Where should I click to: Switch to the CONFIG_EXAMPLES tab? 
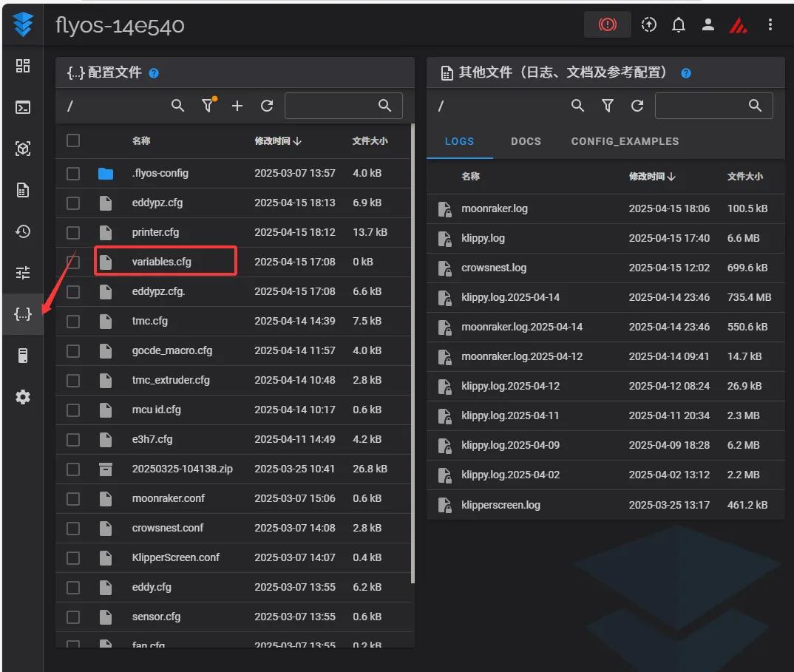(625, 141)
